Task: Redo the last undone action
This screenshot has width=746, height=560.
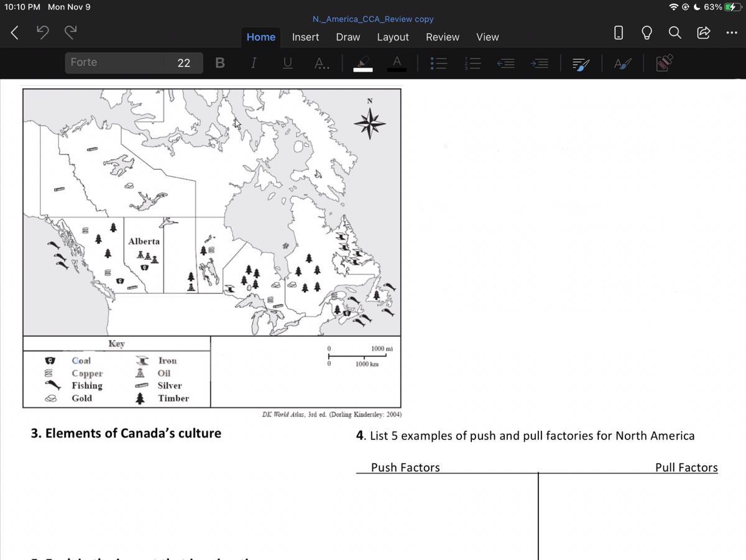Action: (71, 33)
